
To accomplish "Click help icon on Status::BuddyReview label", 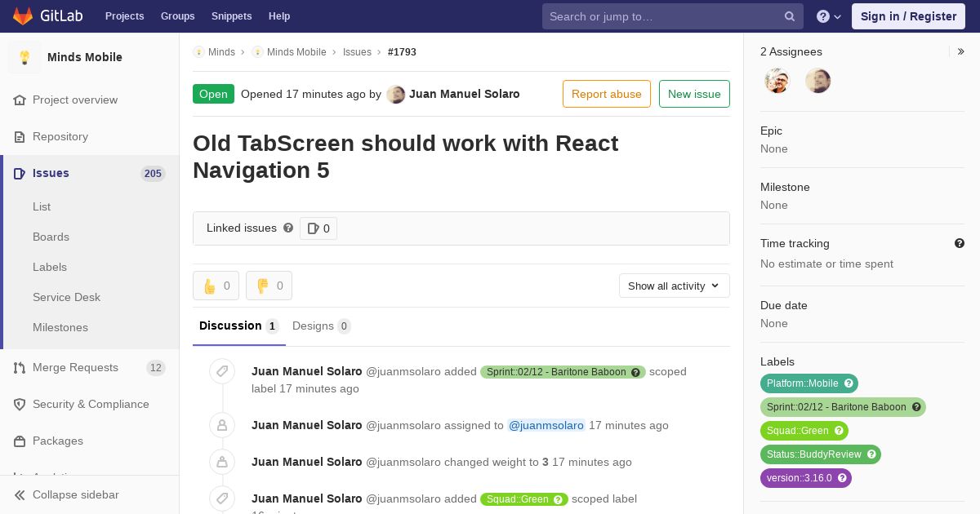I will [871, 454].
